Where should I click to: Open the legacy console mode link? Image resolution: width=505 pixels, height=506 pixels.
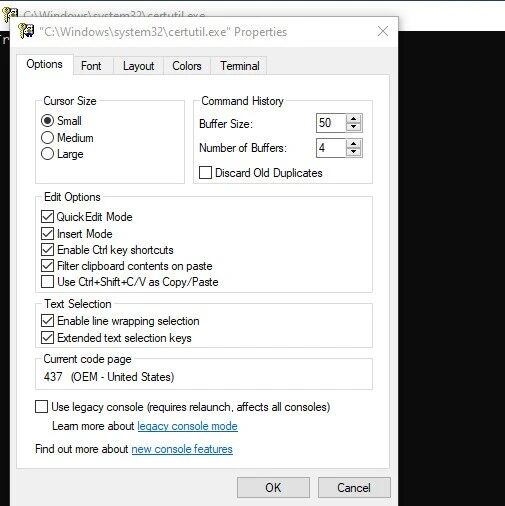click(x=187, y=426)
